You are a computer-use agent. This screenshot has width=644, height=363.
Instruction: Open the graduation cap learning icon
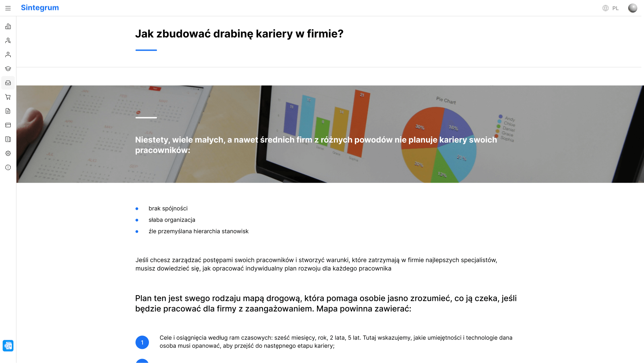(x=8, y=69)
